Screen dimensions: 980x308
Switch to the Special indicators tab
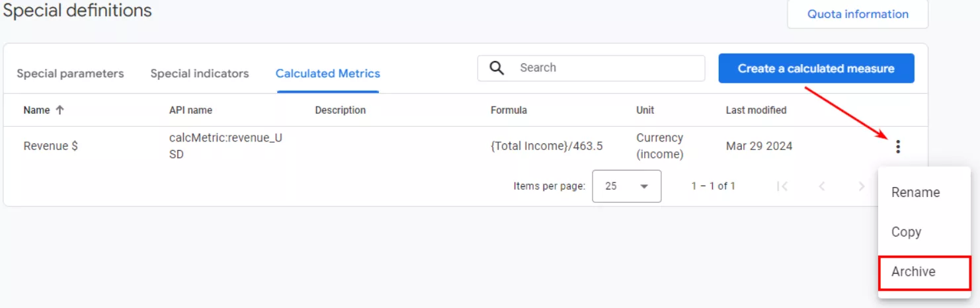pos(200,73)
